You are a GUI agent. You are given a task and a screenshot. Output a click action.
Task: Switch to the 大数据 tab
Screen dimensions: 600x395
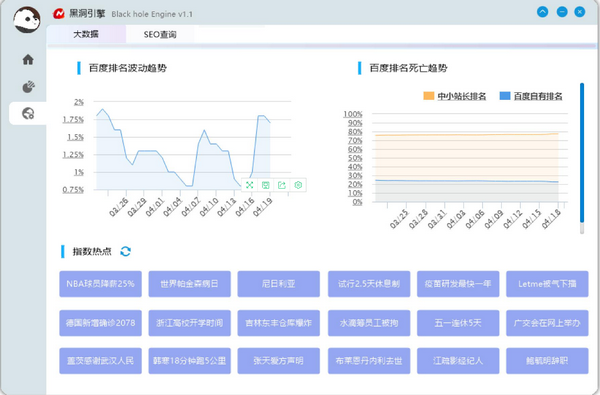(x=86, y=34)
